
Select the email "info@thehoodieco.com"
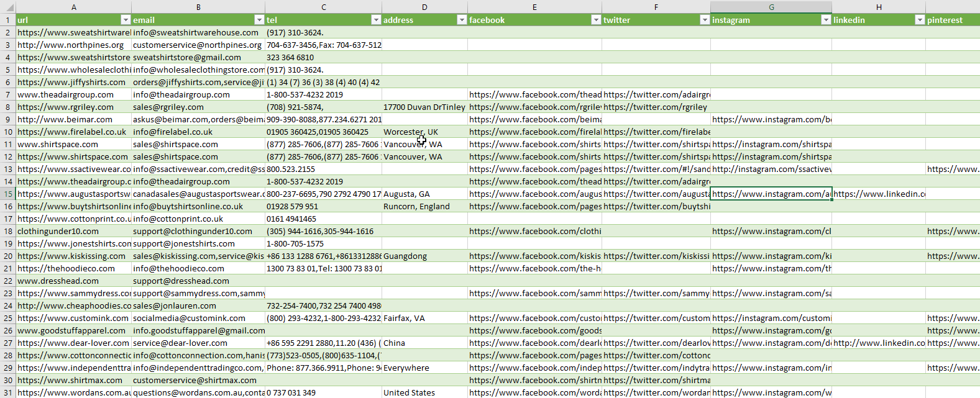pyautogui.click(x=198, y=268)
